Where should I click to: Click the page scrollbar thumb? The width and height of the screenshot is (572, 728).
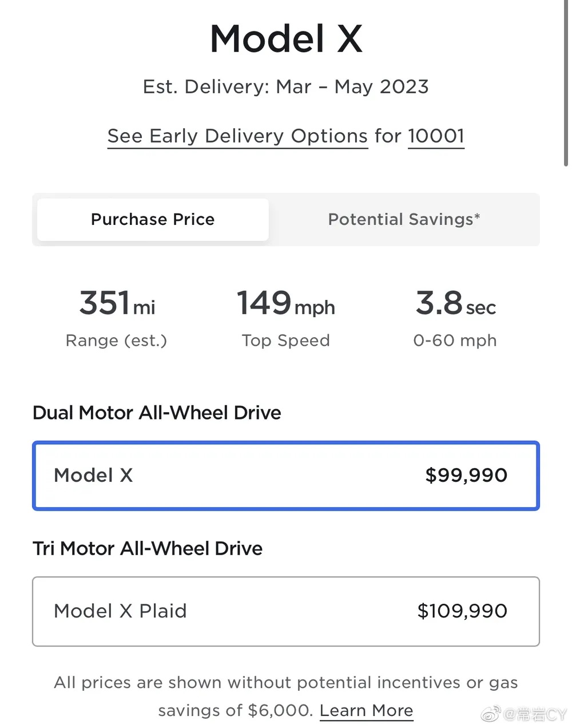[x=566, y=86]
